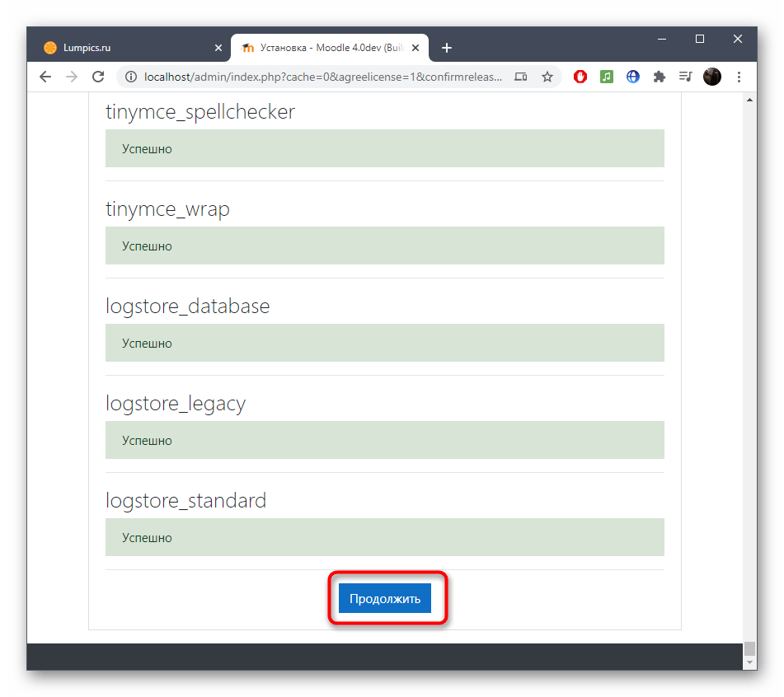Screen dimensions: 784x697
Task: Open the device cast icon in address bar
Action: 520,77
